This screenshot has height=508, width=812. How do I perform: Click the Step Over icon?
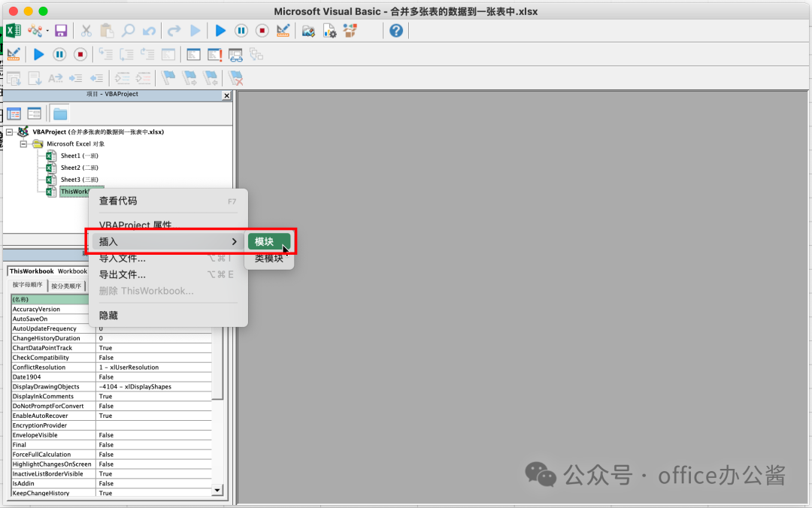pos(126,54)
